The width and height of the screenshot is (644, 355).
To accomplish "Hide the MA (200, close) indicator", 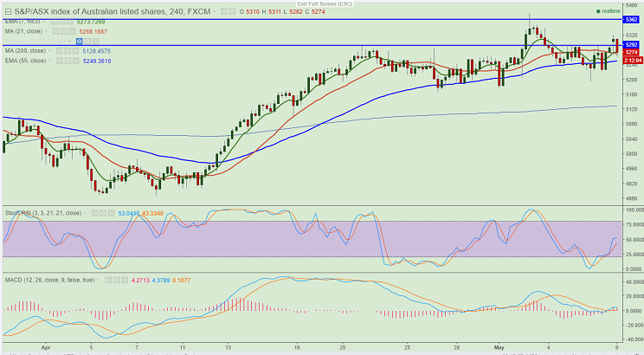I will 59,51.
